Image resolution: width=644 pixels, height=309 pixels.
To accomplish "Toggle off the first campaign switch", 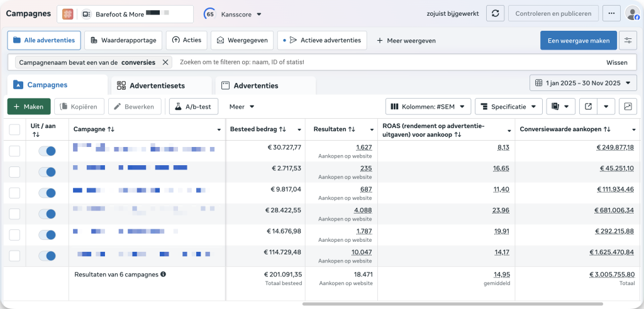I will coord(47,151).
